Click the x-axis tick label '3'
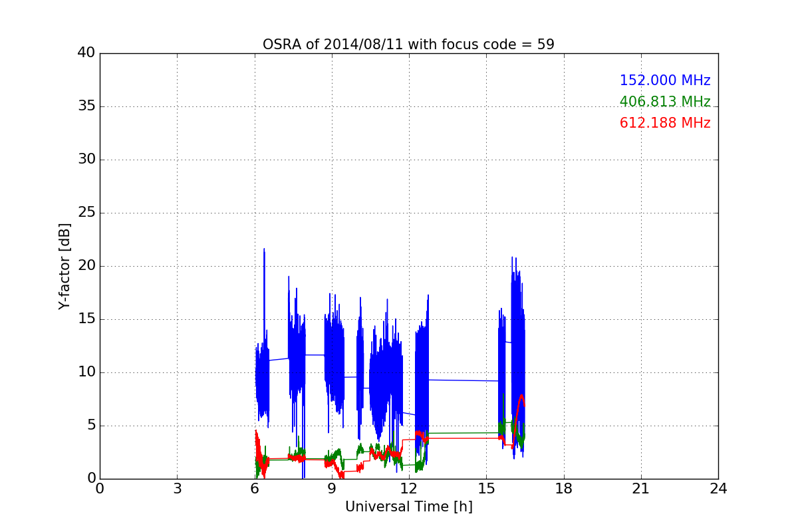The height and width of the screenshot is (532, 798). click(177, 489)
